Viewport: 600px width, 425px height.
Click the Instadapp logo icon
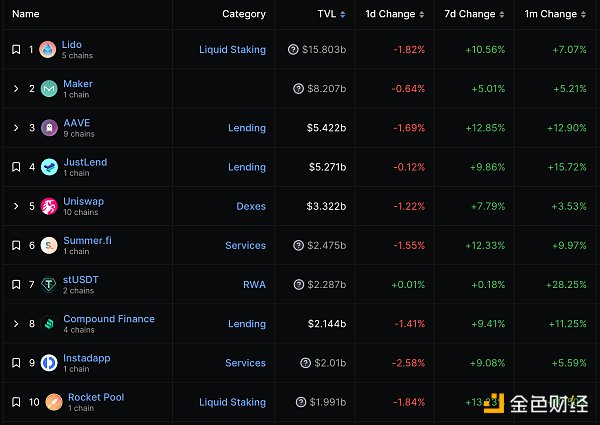tap(47, 363)
